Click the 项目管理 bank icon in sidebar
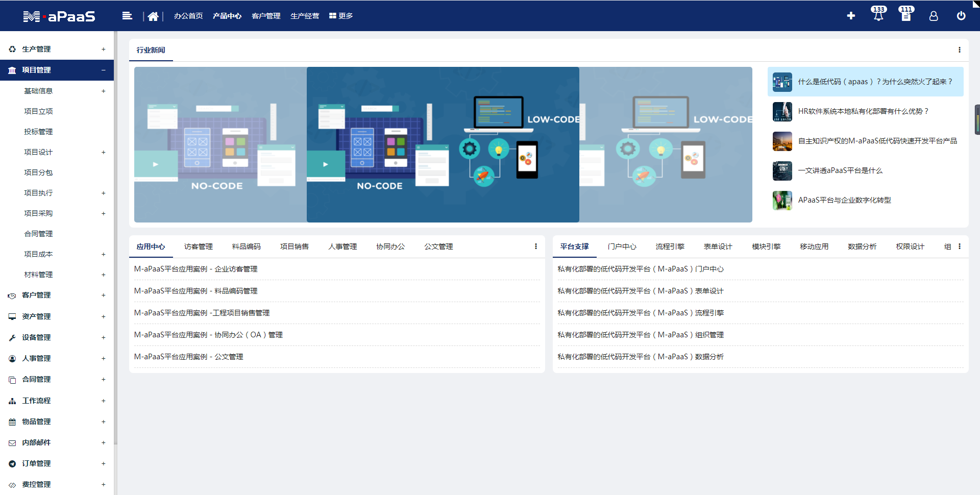 (12, 70)
